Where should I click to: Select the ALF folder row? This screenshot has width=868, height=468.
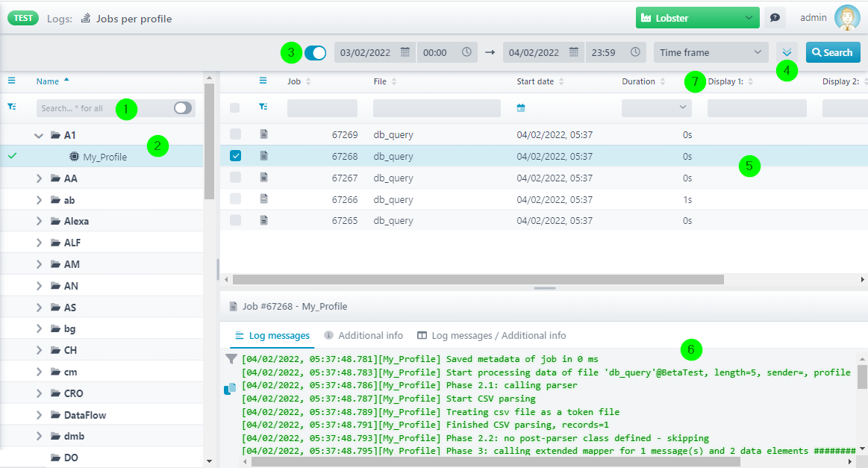click(x=102, y=243)
